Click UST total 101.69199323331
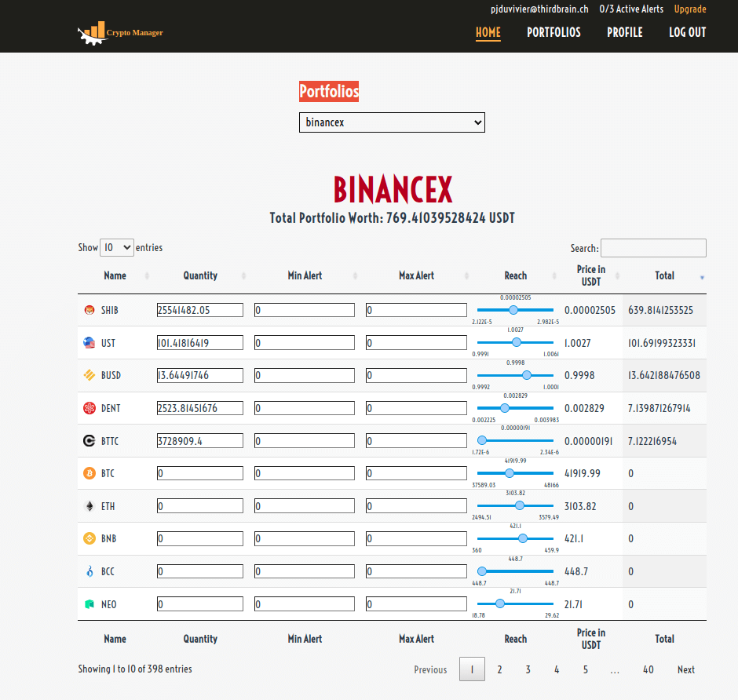Image resolution: width=738 pixels, height=700 pixels. 662,343
